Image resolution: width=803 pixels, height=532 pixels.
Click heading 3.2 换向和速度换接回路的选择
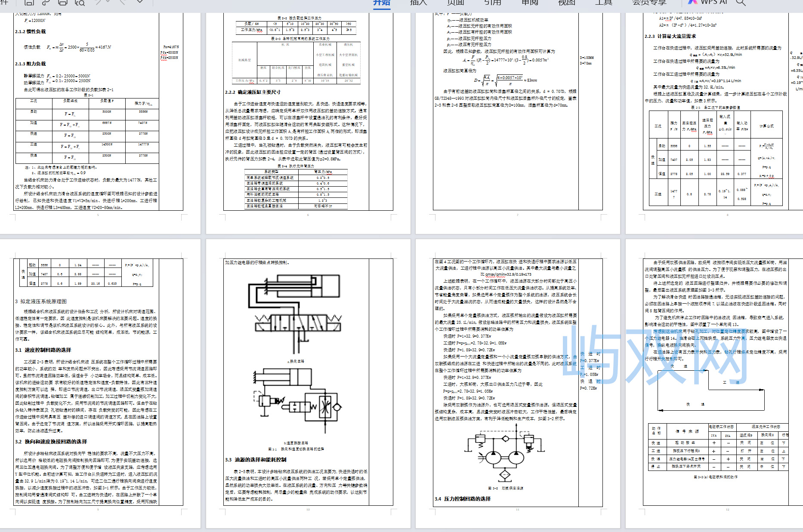tap(51, 442)
